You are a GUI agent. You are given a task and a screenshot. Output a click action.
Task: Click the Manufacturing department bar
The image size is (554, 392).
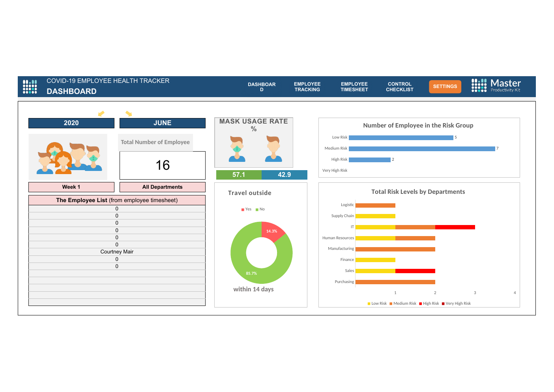395,249
